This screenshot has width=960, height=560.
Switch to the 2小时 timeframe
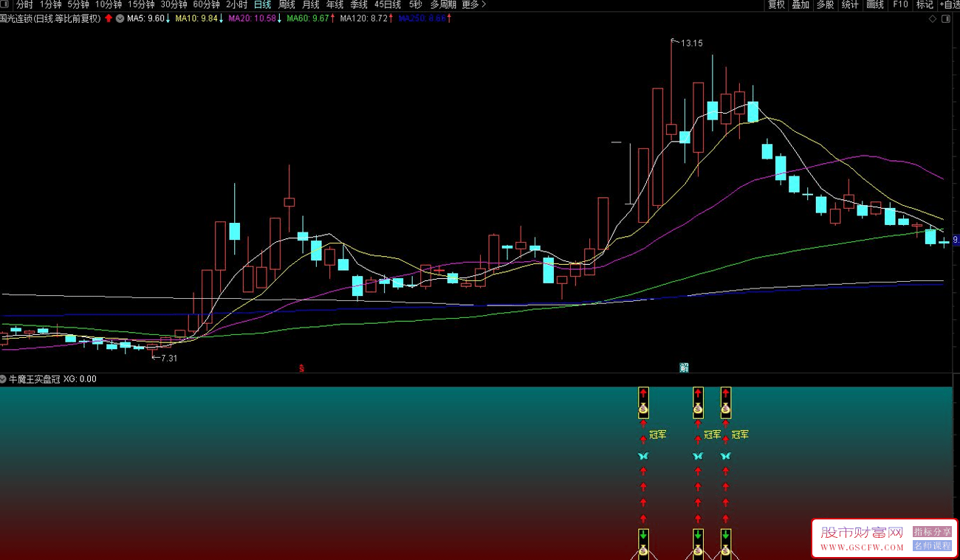click(236, 4)
